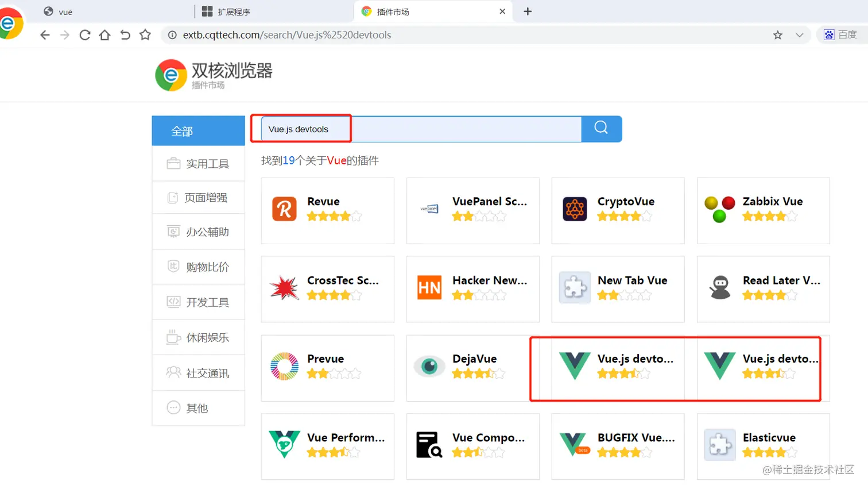Click the site info icon in address bar
Screen dimensions: 868x489
pyautogui.click(x=172, y=35)
